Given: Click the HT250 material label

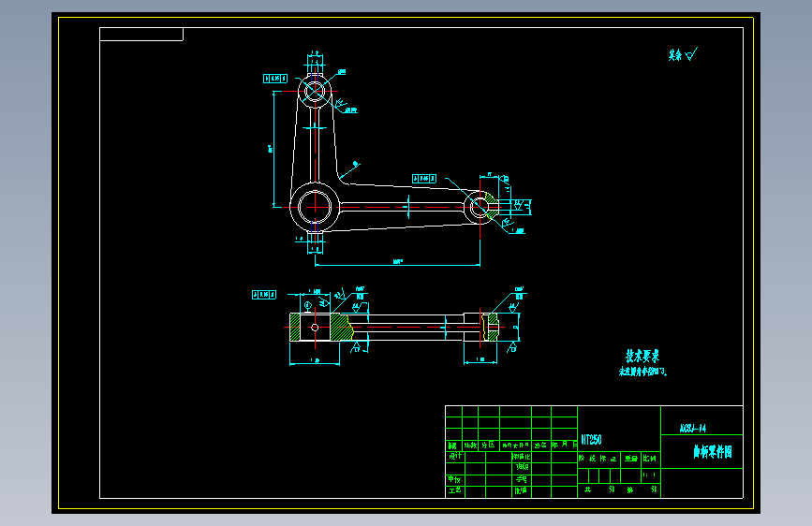Looking at the screenshot, I should tap(591, 440).
